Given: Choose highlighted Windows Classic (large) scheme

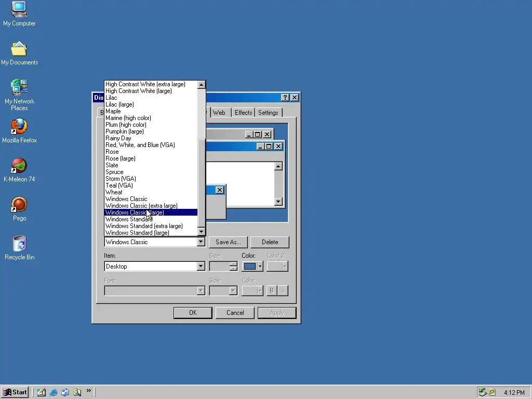Looking at the screenshot, I should coord(151,212).
